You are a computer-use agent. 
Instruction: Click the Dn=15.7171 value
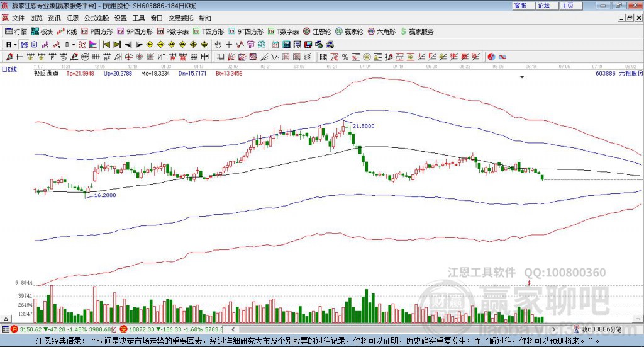coord(192,74)
